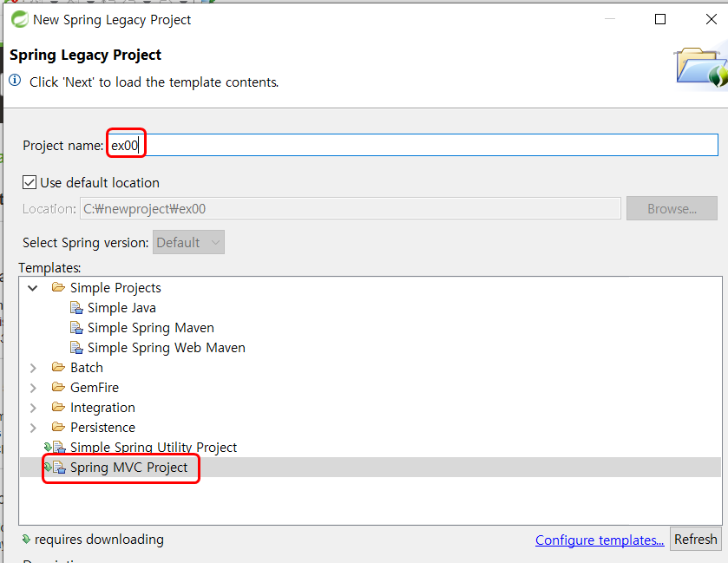Screen dimensions: 728x563
Task: Open the Select Spring version dropdown
Action: 188,242
